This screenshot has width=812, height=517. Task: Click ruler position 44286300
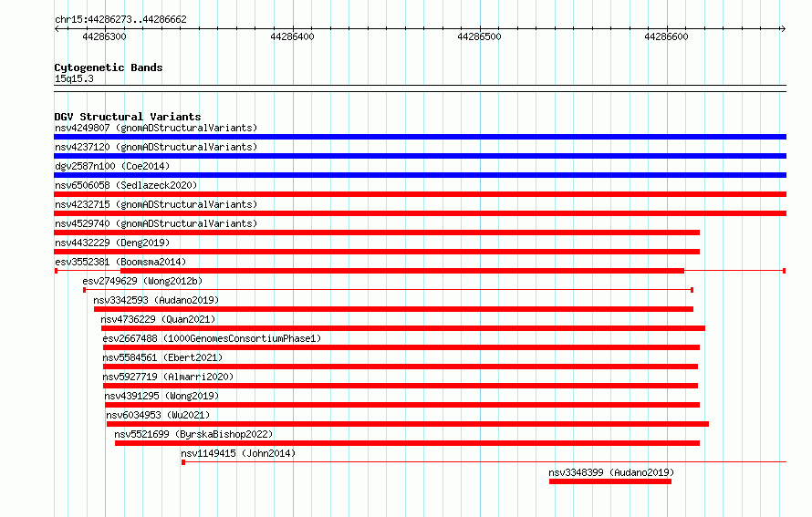tap(104, 36)
